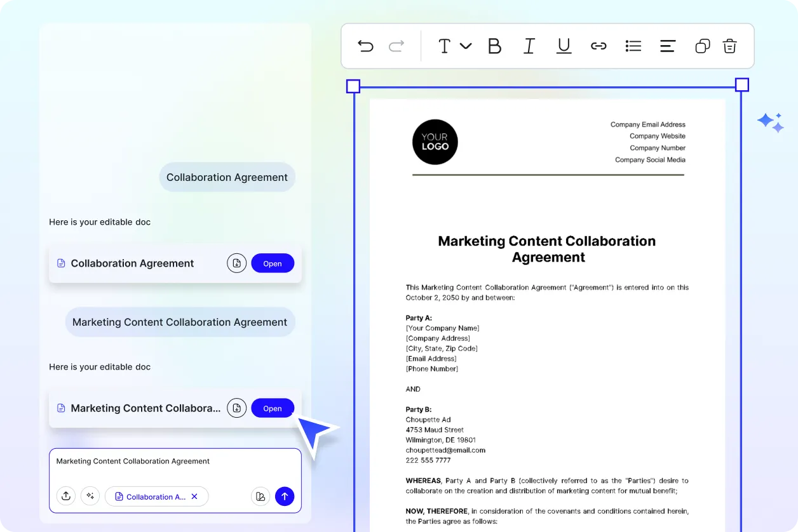Click the upload file icon
The image size is (798, 532).
[66, 496]
